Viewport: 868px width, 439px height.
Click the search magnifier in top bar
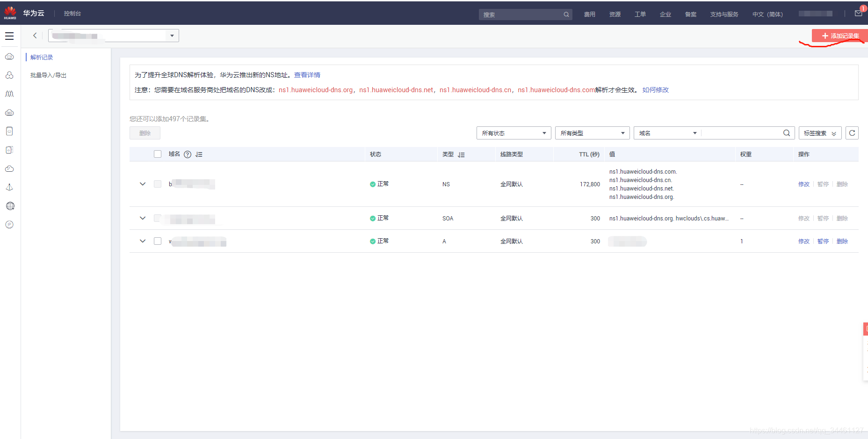tap(566, 15)
